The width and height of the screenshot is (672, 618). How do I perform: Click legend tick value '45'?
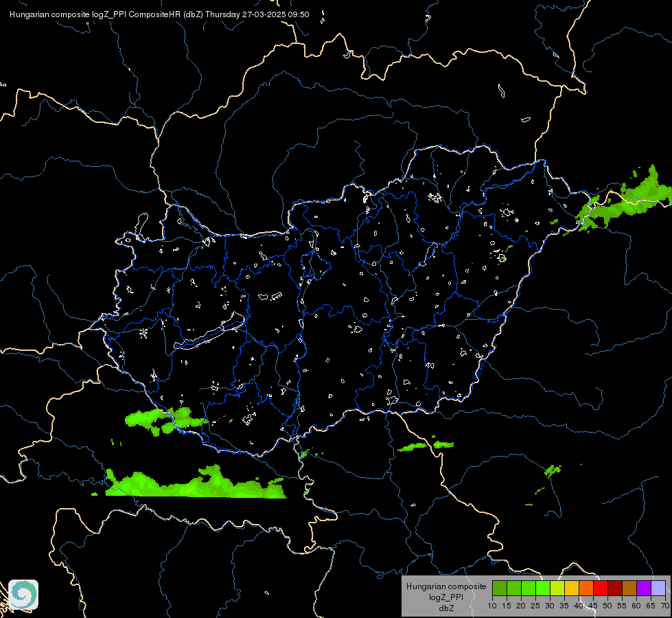592,606
